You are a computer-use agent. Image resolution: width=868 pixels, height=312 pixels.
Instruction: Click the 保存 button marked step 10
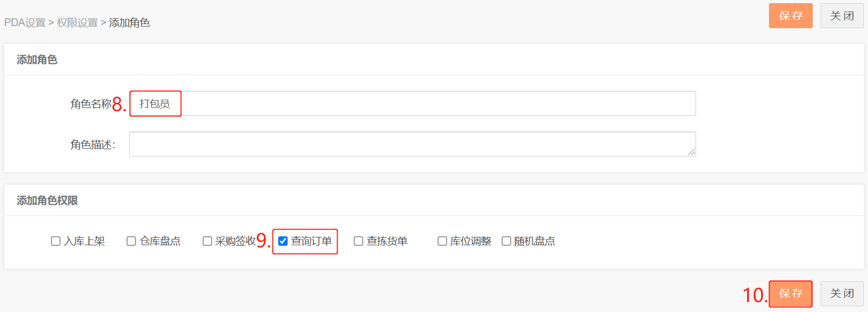point(790,294)
